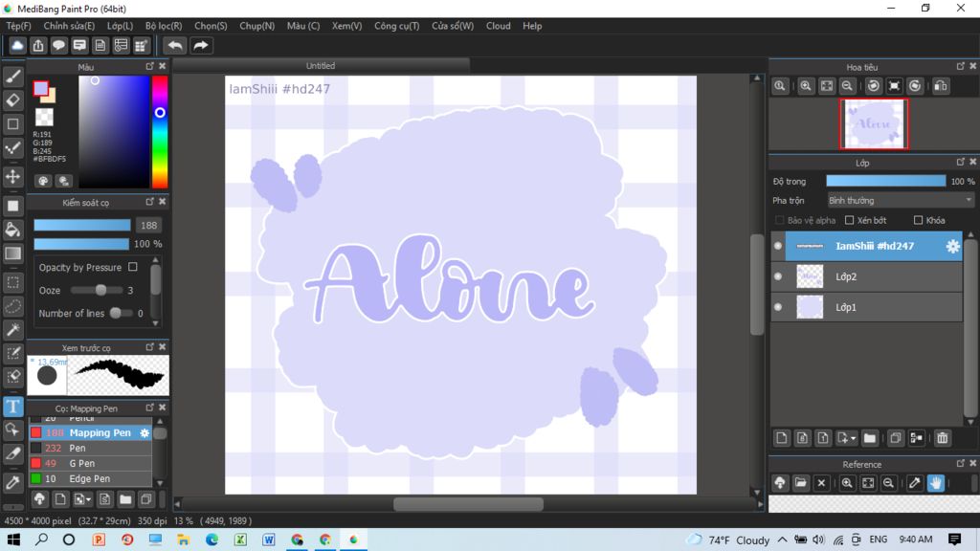Click foreground color swatch
980x551 pixels.
40,89
